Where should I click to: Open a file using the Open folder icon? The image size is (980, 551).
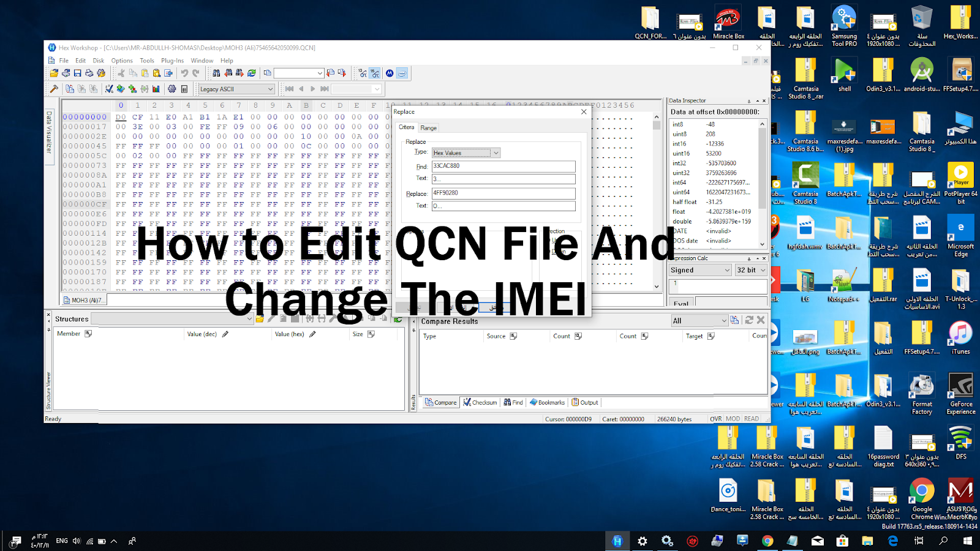[x=55, y=72]
